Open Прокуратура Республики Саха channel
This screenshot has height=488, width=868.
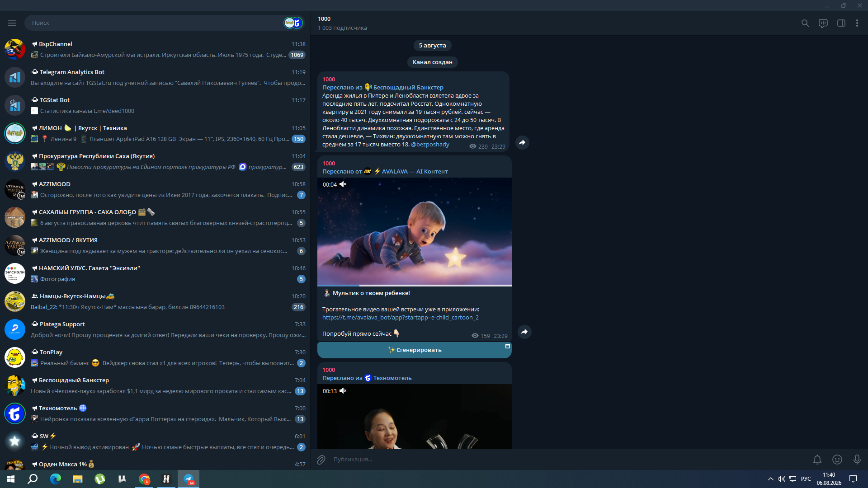[x=155, y=161]
